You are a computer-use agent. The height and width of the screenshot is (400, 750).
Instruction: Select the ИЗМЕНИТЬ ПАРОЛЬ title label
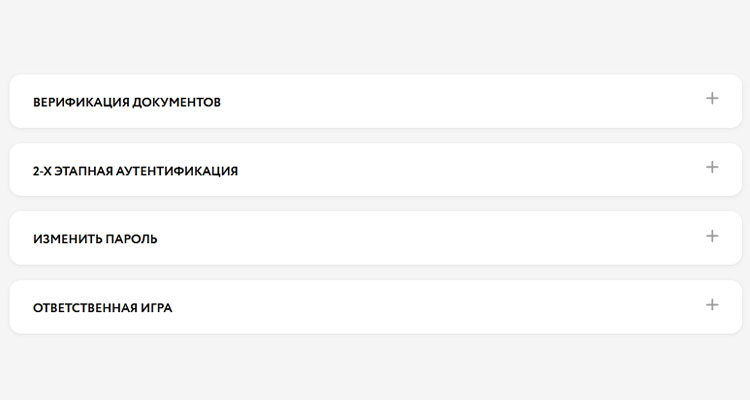tap(95, 239)
